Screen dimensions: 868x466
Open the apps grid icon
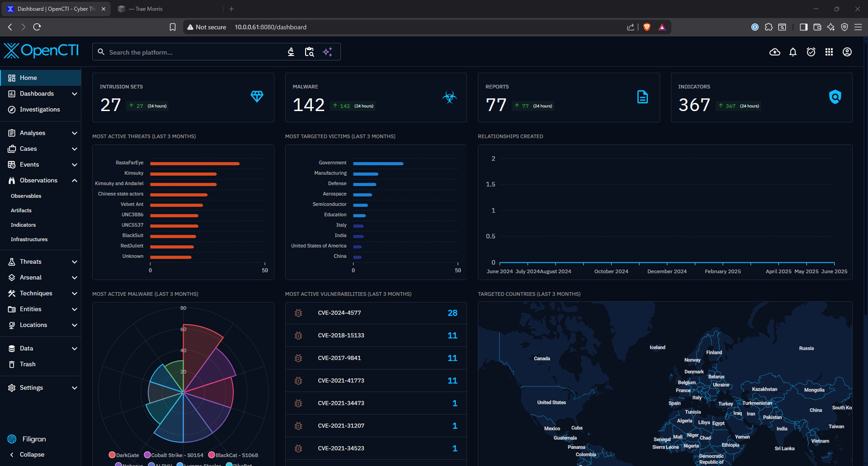(x=829, y=52)
